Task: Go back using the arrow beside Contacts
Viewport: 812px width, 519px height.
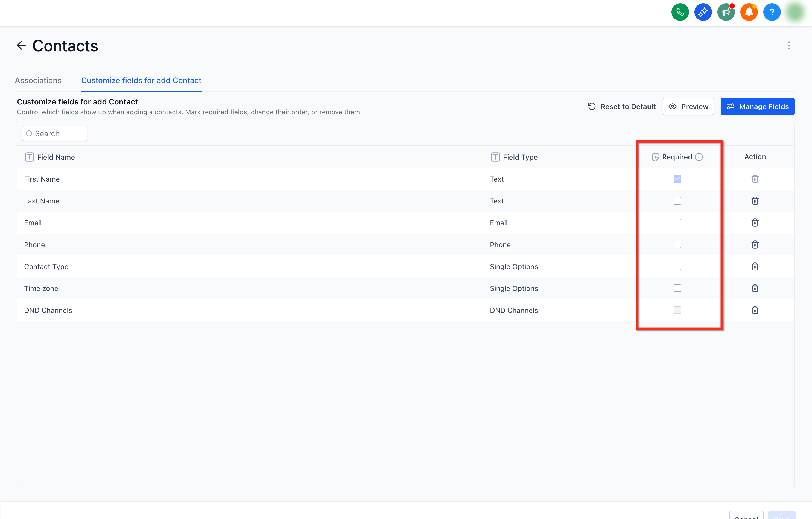Action: [21, 45]
